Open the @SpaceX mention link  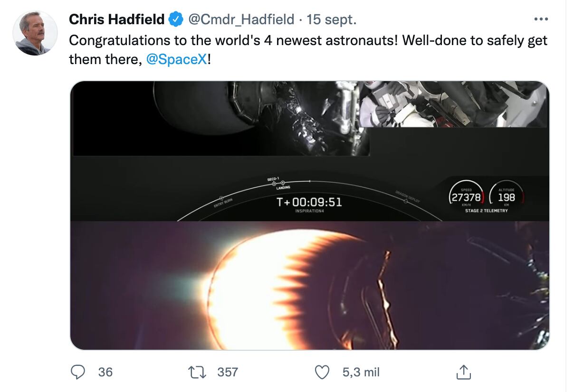coord(176,60)
